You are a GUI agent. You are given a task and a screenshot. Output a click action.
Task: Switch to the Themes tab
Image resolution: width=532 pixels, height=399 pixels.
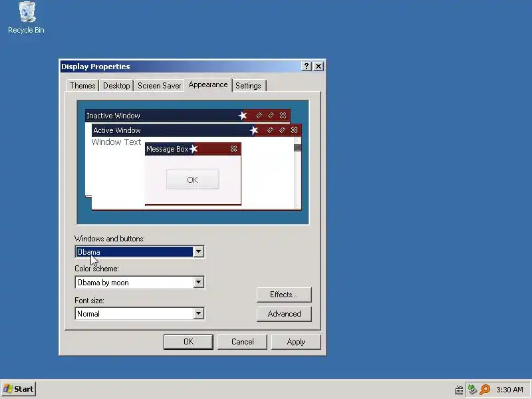(x=82, y=86)
